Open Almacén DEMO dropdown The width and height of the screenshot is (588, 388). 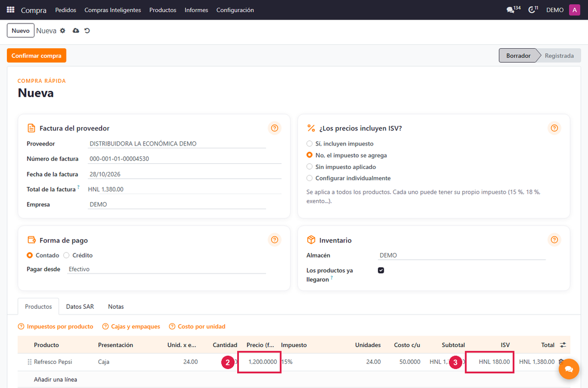point(462,255)
